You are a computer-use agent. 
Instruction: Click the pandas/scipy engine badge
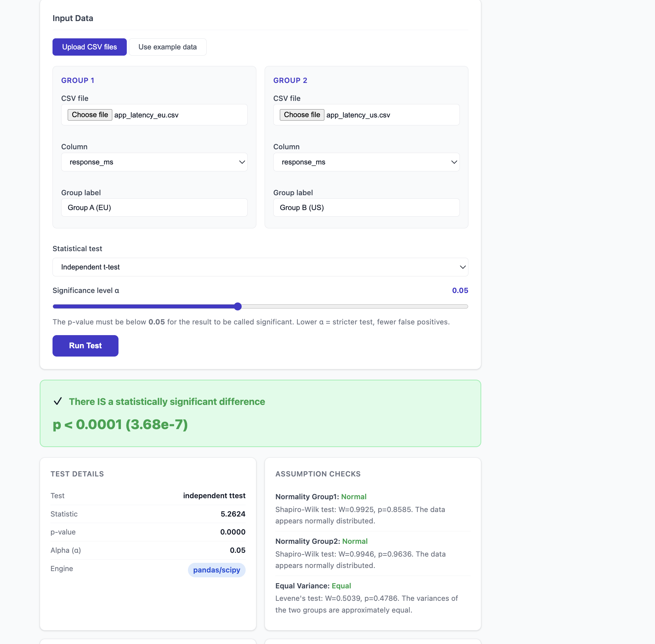pyautogui.click(x=217, y=570)
